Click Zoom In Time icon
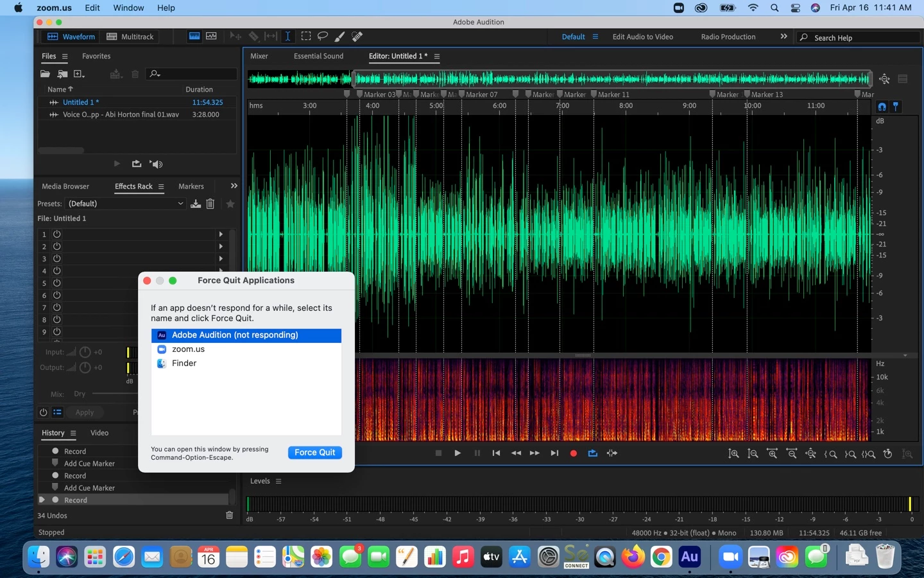 click(772, 453)
